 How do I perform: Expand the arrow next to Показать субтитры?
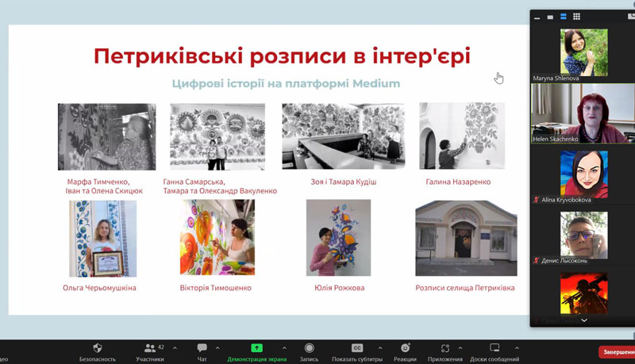(380, 347)
